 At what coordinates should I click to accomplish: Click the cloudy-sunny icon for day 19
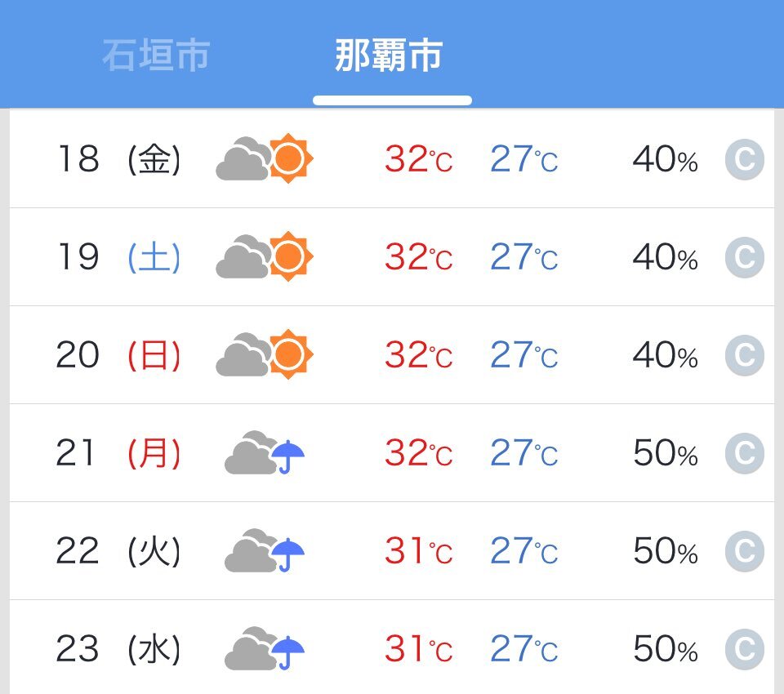(265, 256)
